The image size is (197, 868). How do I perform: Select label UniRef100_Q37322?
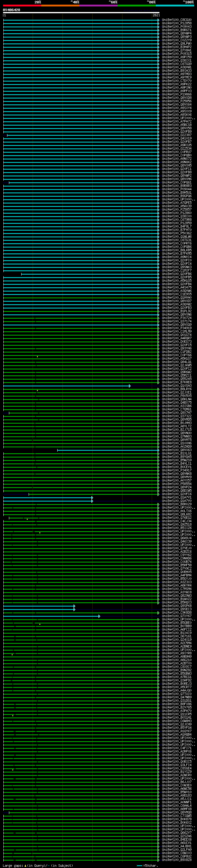(x=177, y=416)
